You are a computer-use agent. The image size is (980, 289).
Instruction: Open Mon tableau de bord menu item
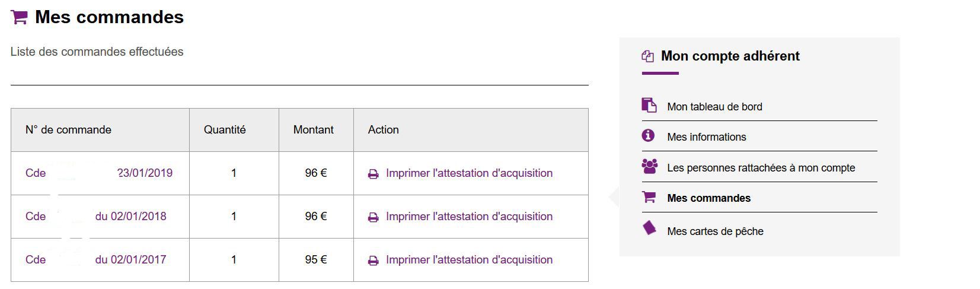714,107
